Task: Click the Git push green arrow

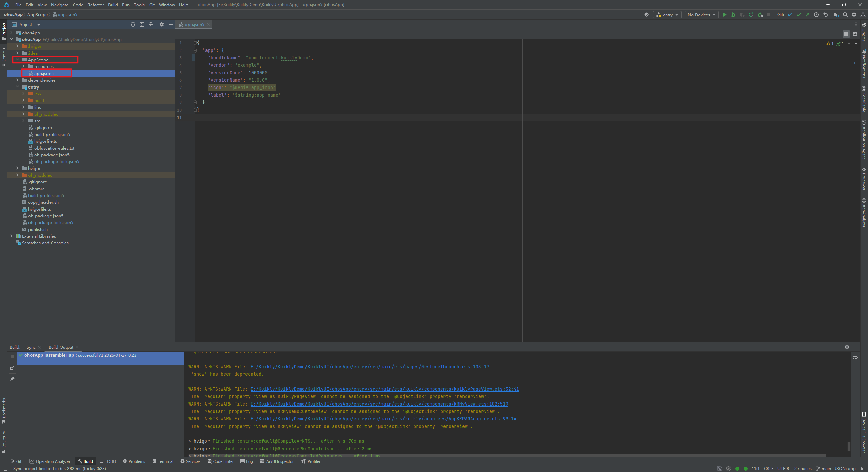Action: coord(808,15)
